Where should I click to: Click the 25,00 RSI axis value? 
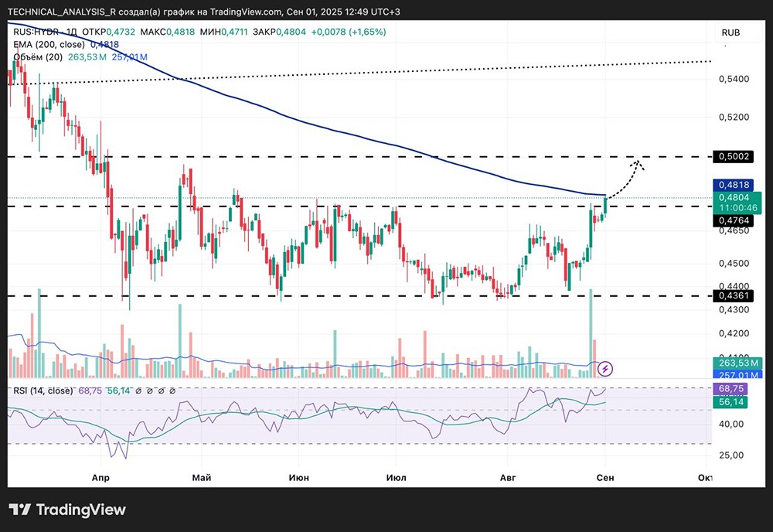[731, 455]
